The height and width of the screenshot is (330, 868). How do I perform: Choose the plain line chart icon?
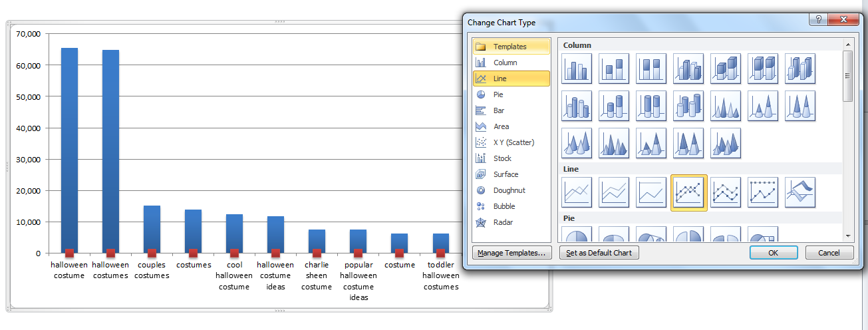pos(577,192)
